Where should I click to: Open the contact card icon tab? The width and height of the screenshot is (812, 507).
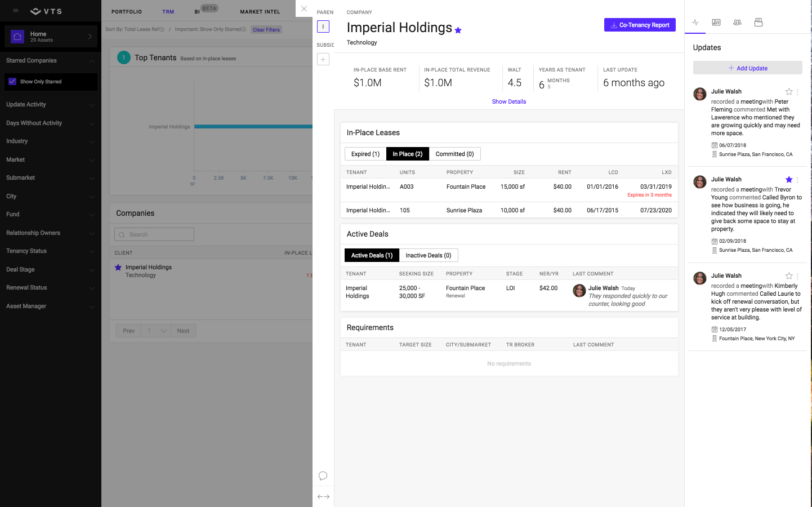point(716,23)
